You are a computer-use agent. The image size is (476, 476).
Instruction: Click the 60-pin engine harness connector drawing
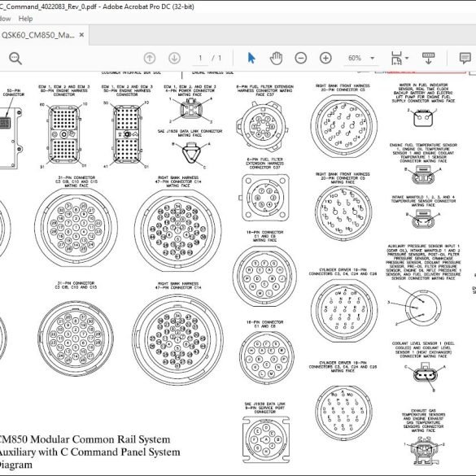coord(63,134)
